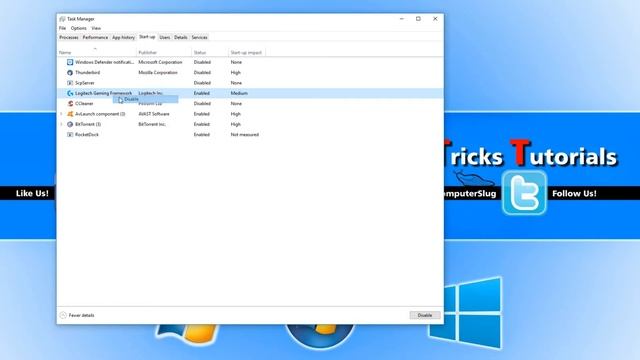This screenshot has width=640, height=360.
Task: Click the Thunderbird app icon
Action: pos(70,73)
